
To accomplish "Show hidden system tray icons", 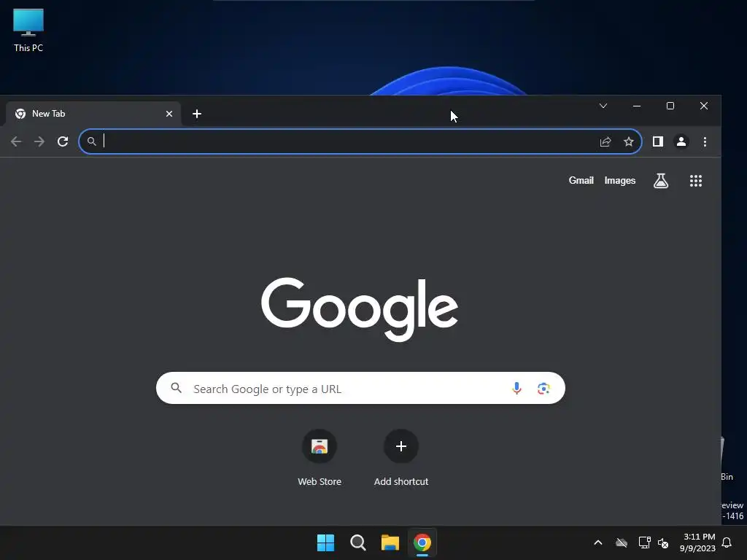I will point(598,542).
